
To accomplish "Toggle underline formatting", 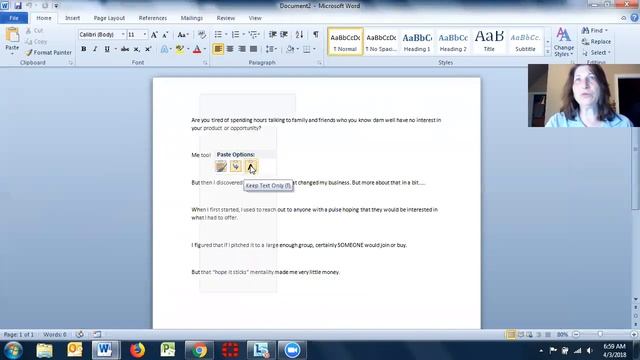I will (x=107, y=49).
